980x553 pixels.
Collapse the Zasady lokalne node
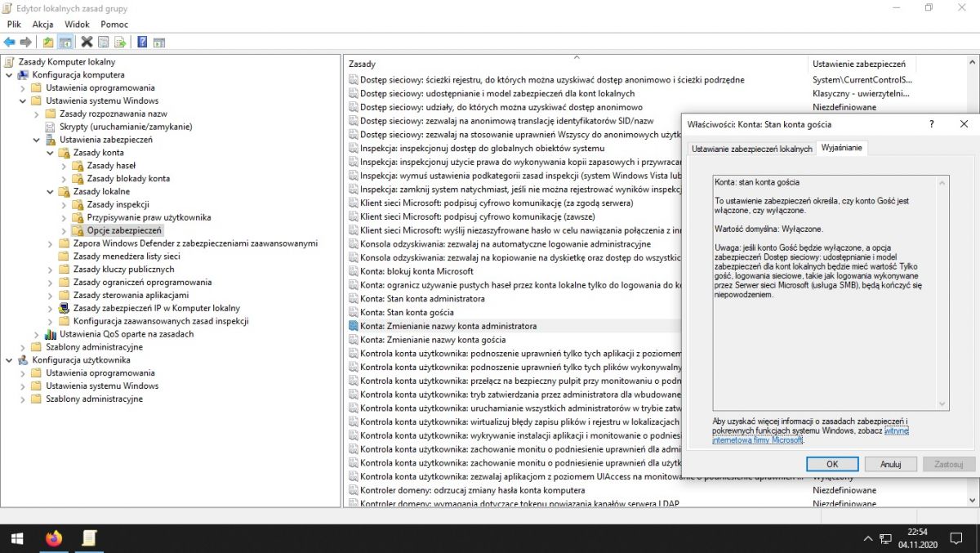coord(50,192)
